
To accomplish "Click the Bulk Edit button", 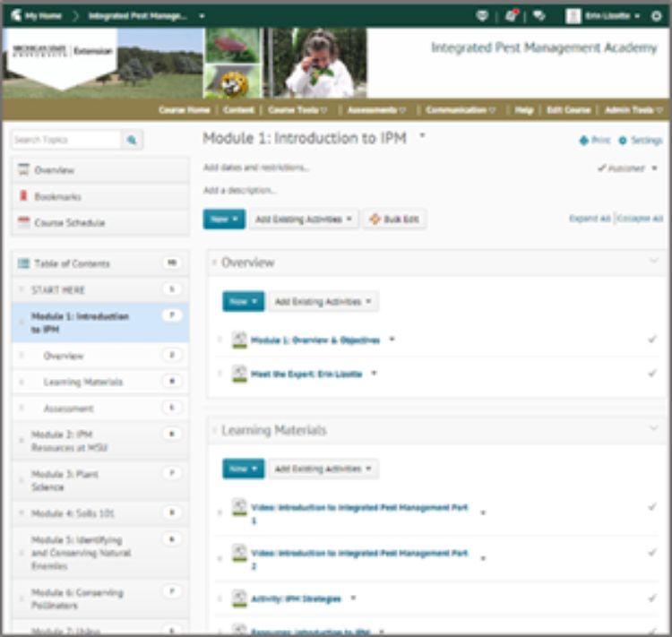I will pyautogui.click(x=394, y=219).
